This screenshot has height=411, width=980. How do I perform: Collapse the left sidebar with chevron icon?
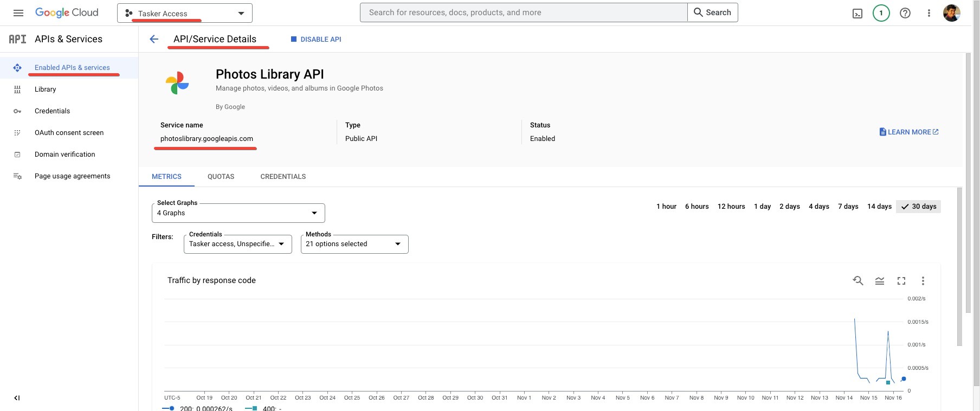pos(17,398)
